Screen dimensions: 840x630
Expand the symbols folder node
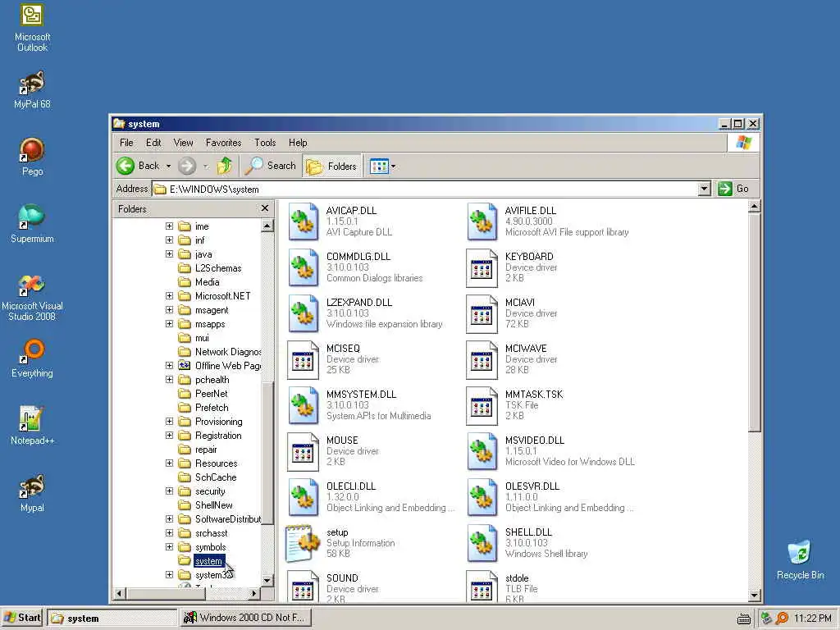point(169,546)
